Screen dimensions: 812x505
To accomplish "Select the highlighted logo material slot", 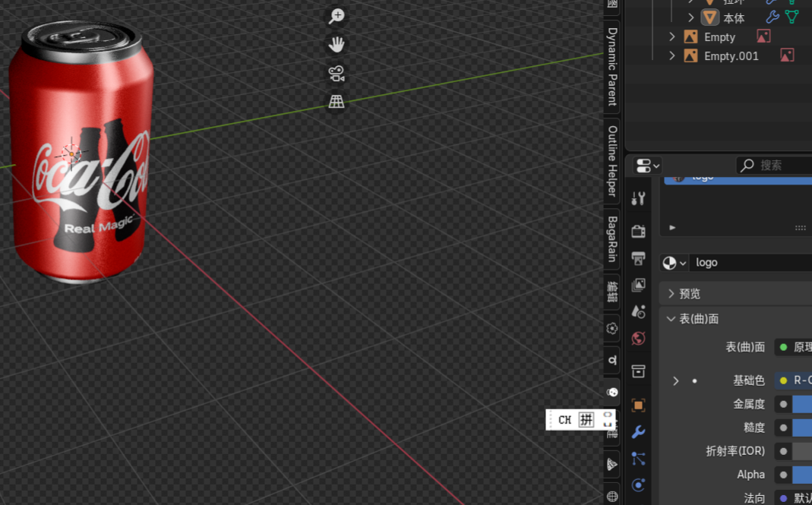I will (738, 180).
